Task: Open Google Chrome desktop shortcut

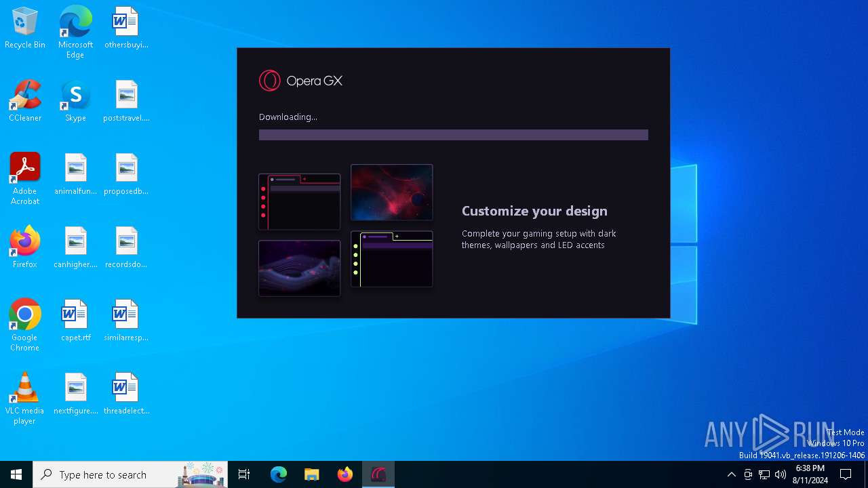Action: point(25,325)
